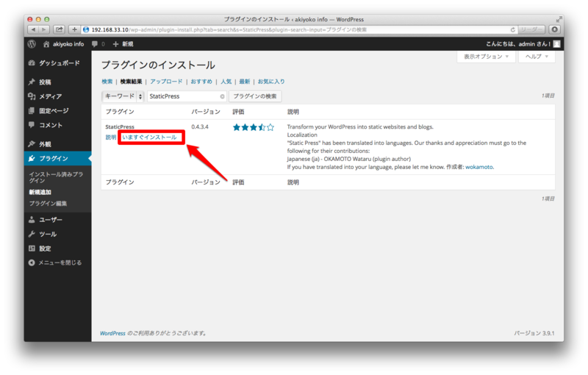
Task: Click こんにちは、admin さん greeting
Action: 518,44
